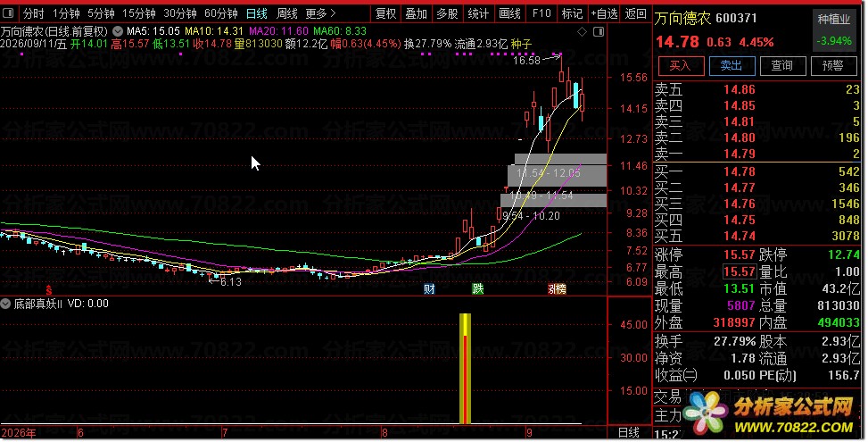Click the 涨榜 marker icon on chart
868x442 pixels.
pyautogui.click(x=557, y=288)
